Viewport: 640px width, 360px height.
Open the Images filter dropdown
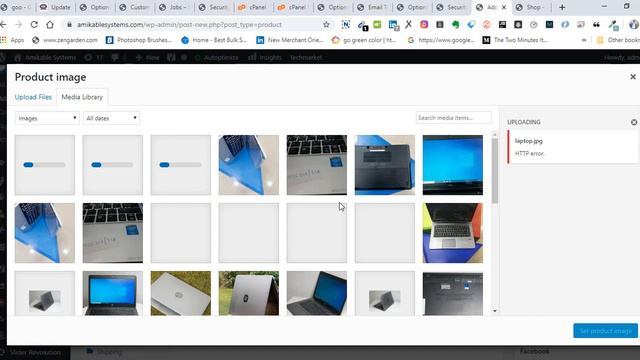click(x=47, y=118)
